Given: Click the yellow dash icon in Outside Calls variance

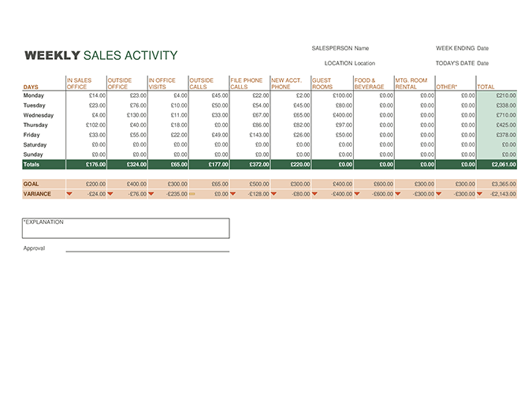Looking at the screenshot, I should click(x=192, y=194).
